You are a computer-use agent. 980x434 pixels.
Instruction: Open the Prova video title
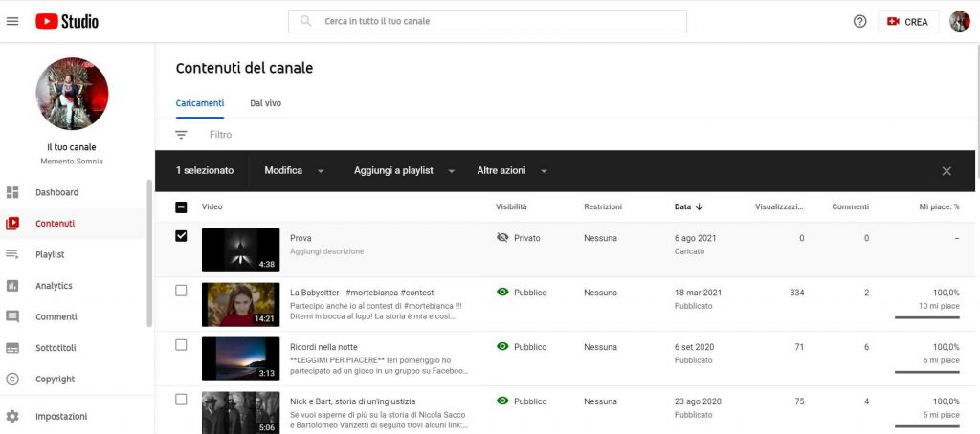click(x=301, y=238)
